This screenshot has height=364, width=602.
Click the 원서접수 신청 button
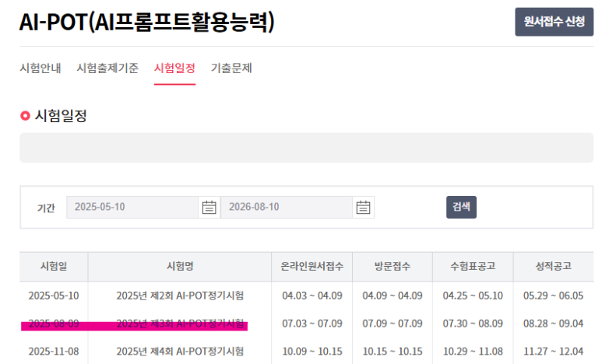[554, 22]
